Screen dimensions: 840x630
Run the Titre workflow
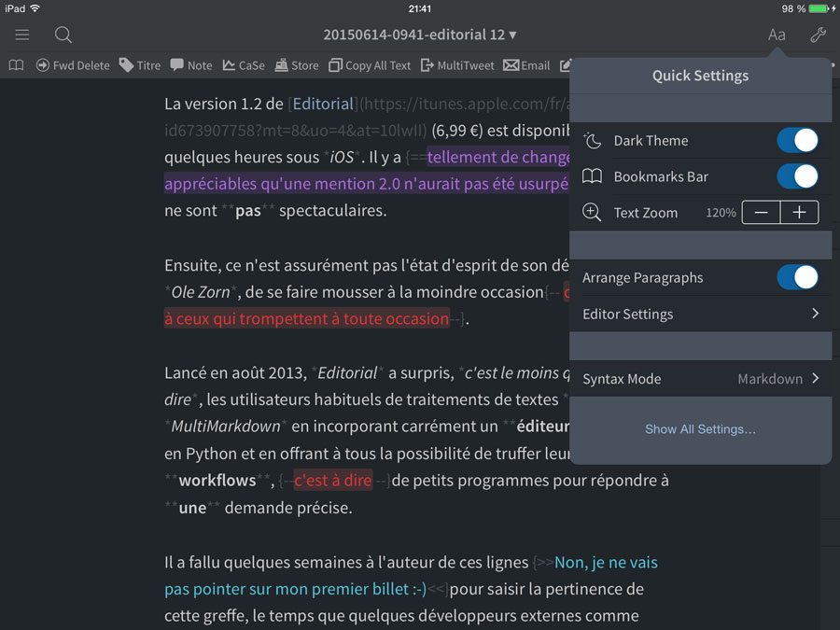click(140, 65)
